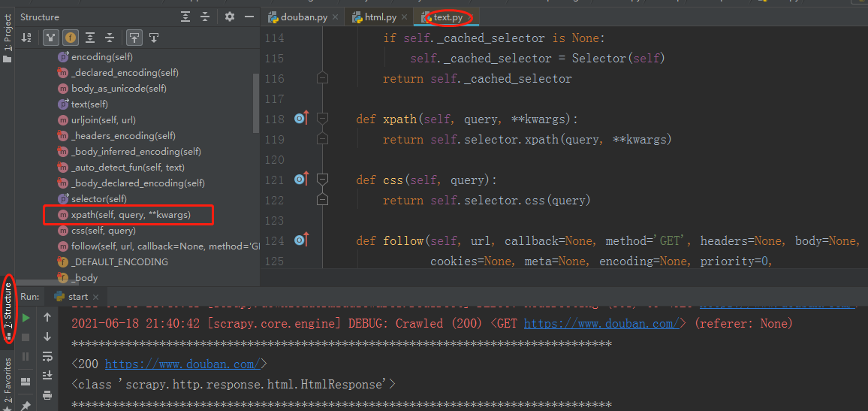Click HtmlResponse class line in console
868x411 pixels.
coord(234,384)
